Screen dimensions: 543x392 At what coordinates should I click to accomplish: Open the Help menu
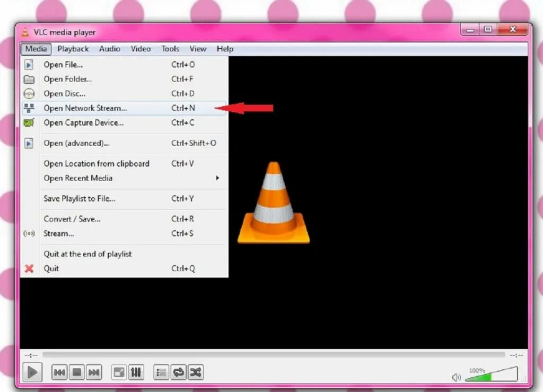225,49
